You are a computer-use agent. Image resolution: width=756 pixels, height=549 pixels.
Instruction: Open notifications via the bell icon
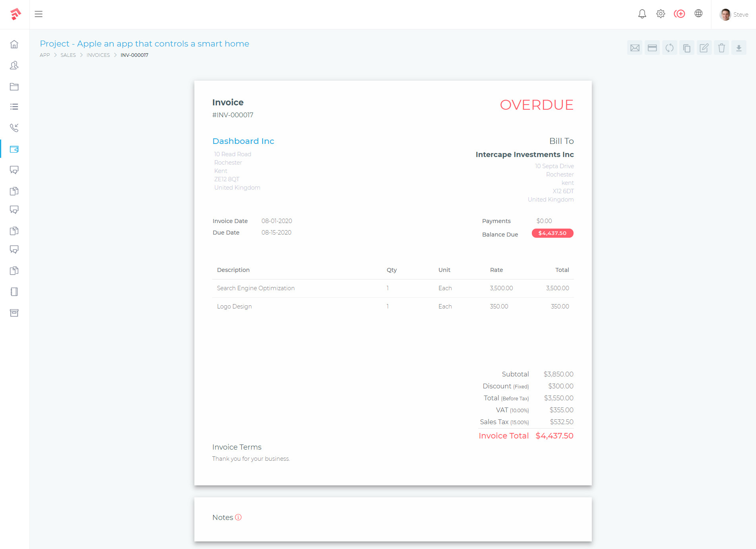[x=642, y=14]
